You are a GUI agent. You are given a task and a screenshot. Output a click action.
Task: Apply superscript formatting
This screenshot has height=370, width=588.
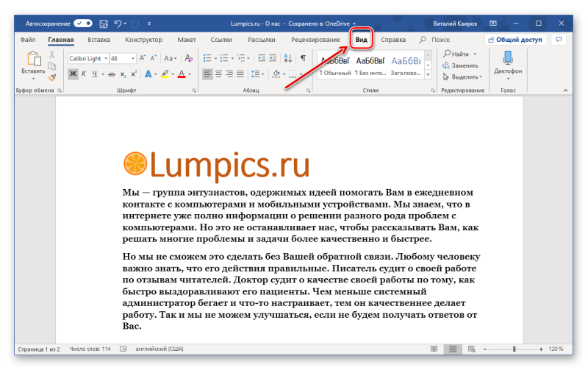(x=134, y=74)
